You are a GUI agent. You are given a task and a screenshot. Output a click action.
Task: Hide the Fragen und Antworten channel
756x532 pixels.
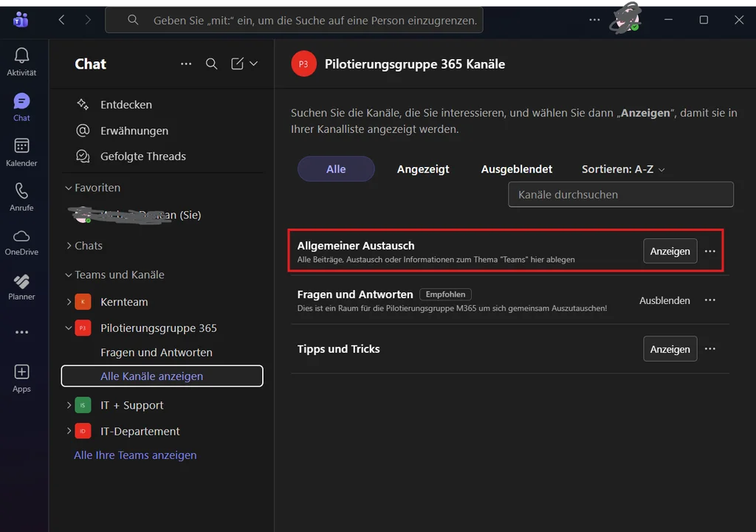[664, 301]
